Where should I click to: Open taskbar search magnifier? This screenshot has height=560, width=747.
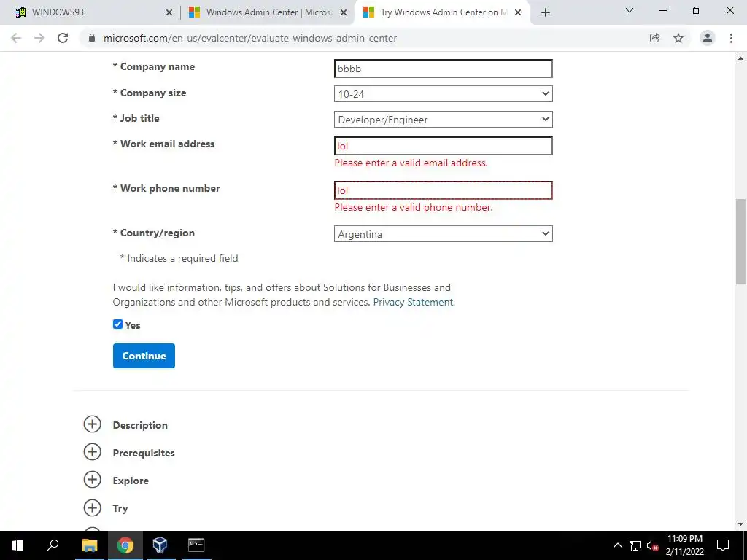click(x=53, y=545)
